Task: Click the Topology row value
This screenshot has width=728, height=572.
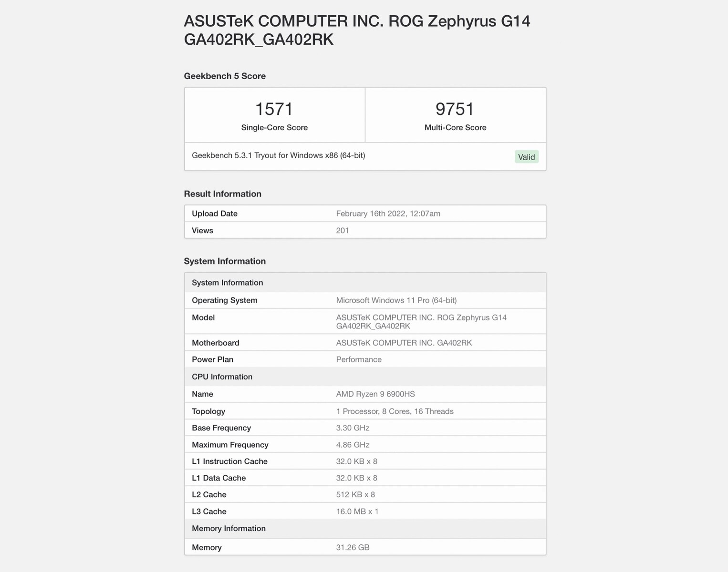Action: [395, 411]
